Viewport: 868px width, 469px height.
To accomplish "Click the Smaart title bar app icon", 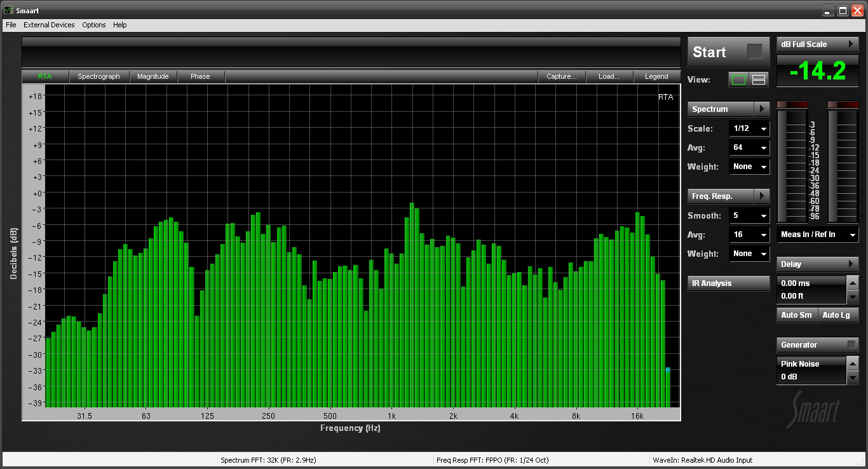I will 8,10.
